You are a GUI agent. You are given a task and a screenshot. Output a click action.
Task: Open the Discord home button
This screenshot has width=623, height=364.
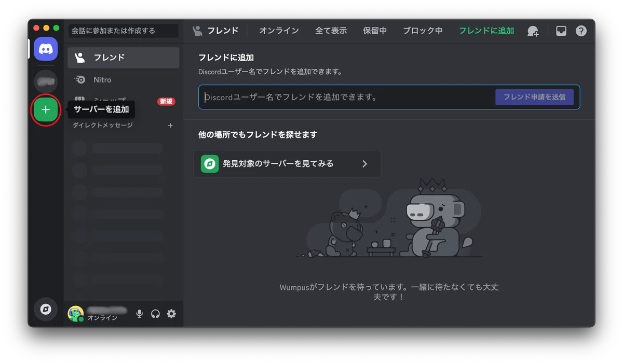46,49
